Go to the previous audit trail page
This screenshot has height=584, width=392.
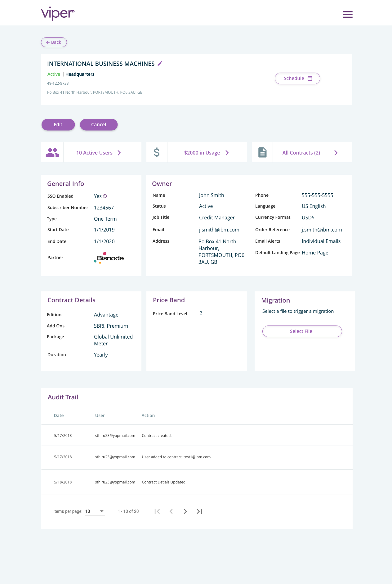tap(171, 511)
